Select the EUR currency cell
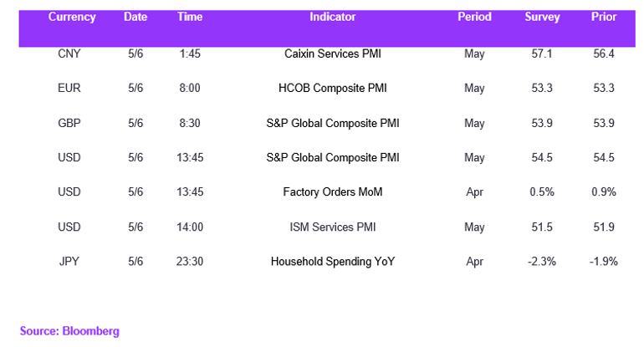The width and height of the screenshot is (644, 347). (x=69, y=89)
